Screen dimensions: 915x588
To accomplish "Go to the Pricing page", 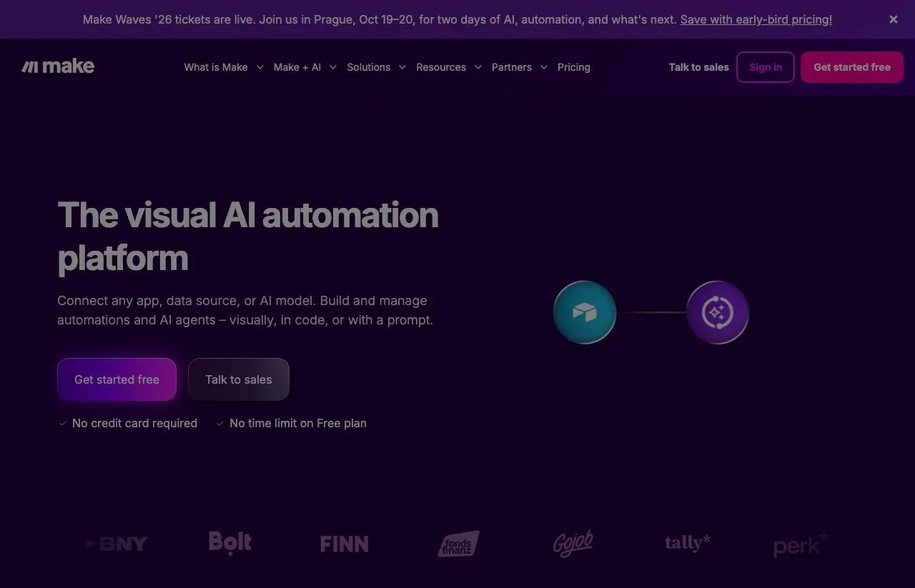I will (x=574, y=67).
